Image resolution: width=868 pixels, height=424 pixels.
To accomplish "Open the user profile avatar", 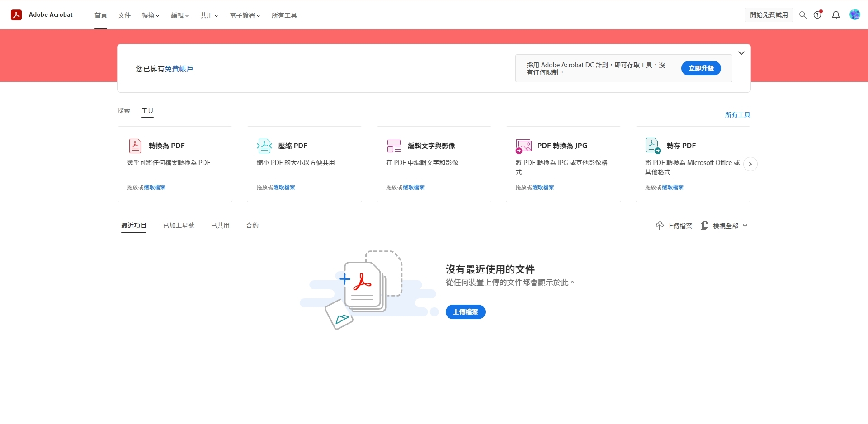I will [854, 15].
